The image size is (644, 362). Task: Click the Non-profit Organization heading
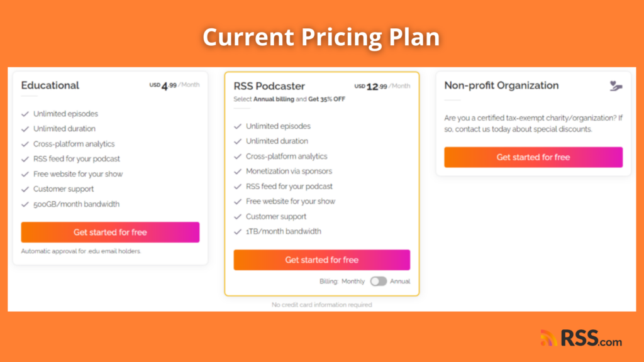pos(501,85)
